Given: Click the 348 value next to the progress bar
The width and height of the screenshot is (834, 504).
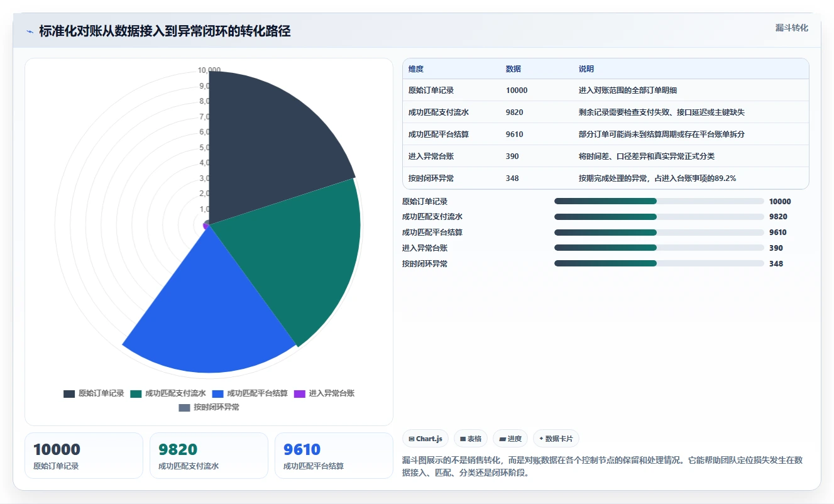Looking at the screenshot, I should (x=776, y=264).
